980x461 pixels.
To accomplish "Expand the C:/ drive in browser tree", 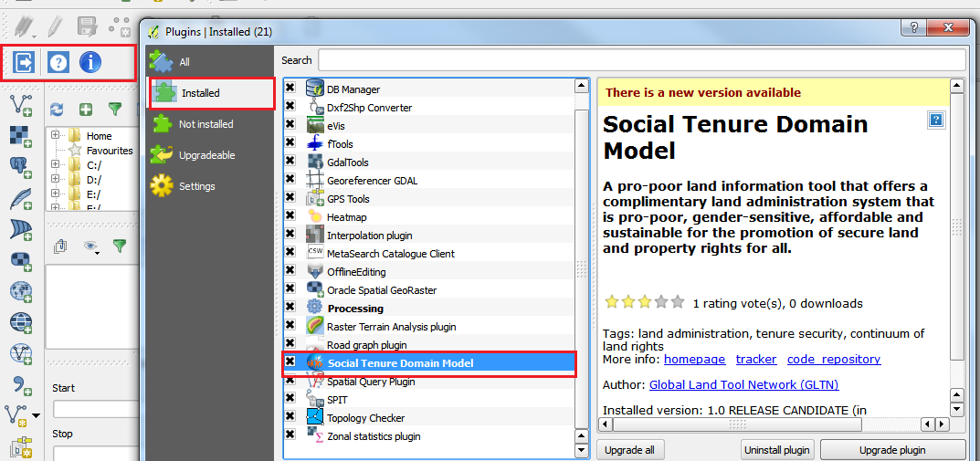I will coord(56,164).
